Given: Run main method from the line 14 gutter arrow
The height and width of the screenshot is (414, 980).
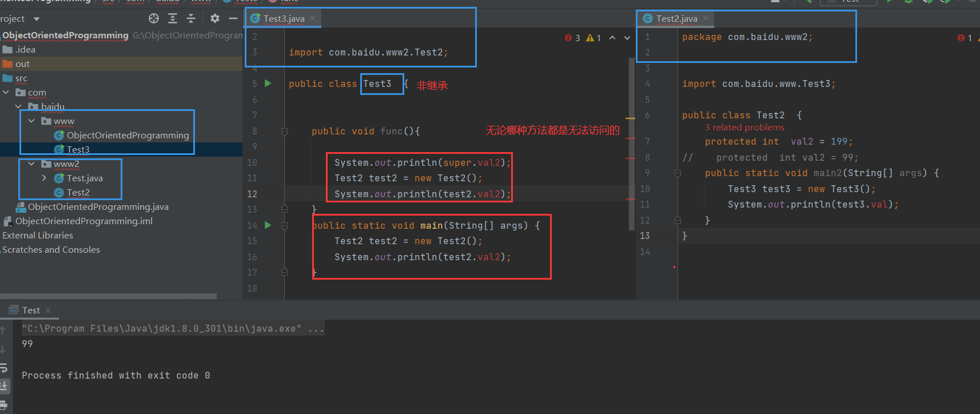Looking at the screenshot, I should [268, 225].
